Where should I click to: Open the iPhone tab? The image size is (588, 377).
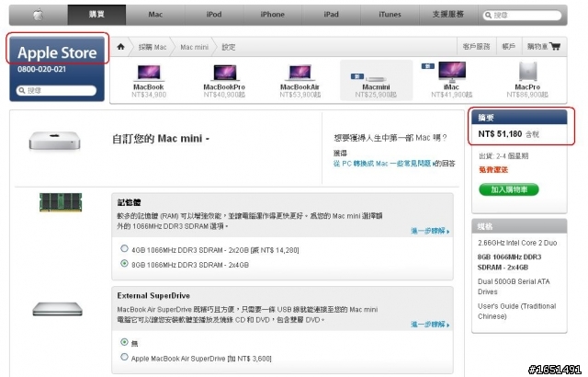tap(273, 15)
